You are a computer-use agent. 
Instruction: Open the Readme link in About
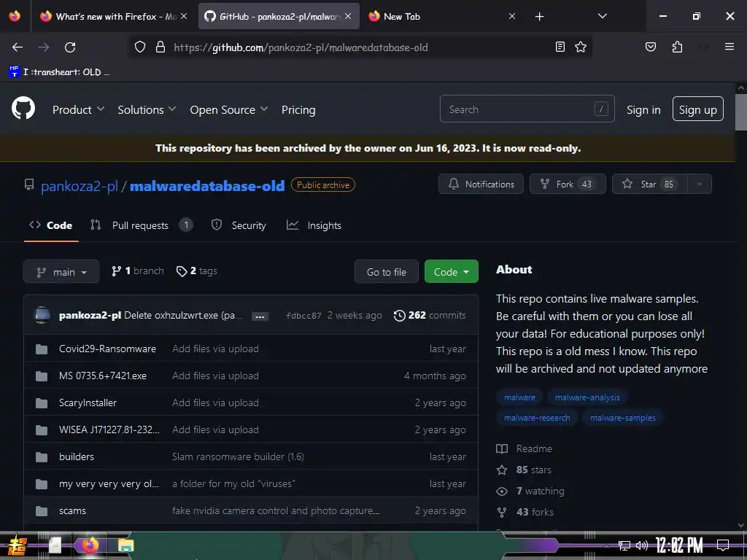coord(524,448)
